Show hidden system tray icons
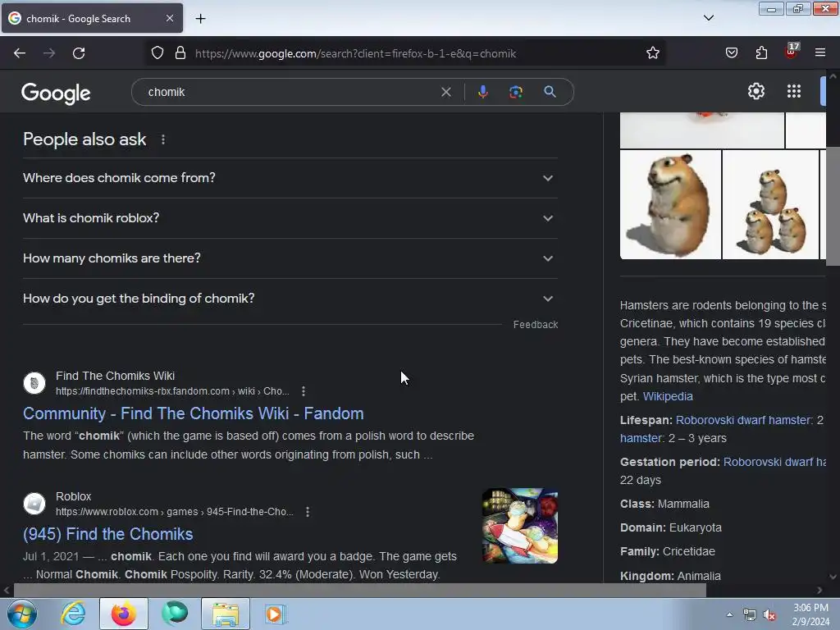The height and width of the screenshot is (630, 840). 729,614
